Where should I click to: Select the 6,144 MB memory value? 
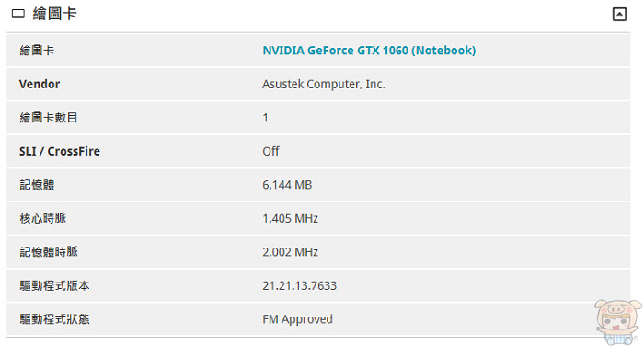(287, 185)
